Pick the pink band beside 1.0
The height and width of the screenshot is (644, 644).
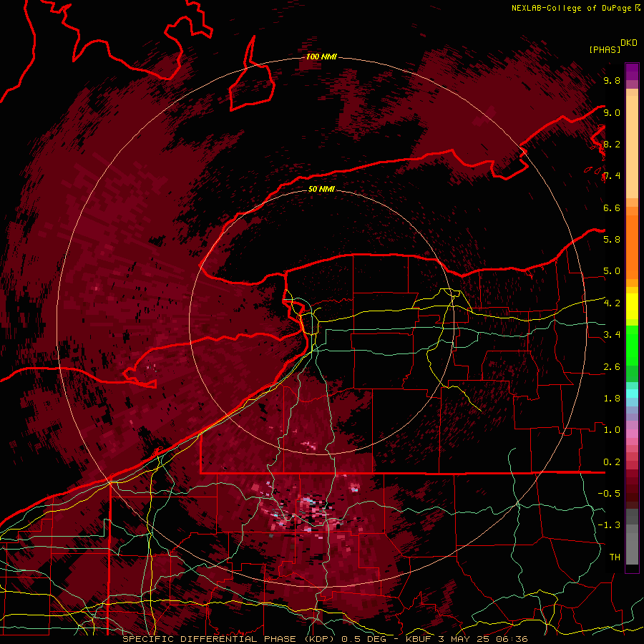(632, 434)
